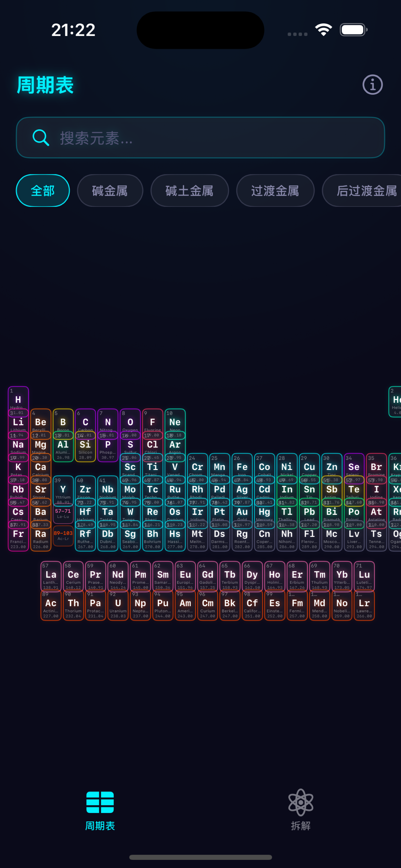Select the 后过渡金属 filter chip
The image size is (401, 868).
click(x=362, y=191)
